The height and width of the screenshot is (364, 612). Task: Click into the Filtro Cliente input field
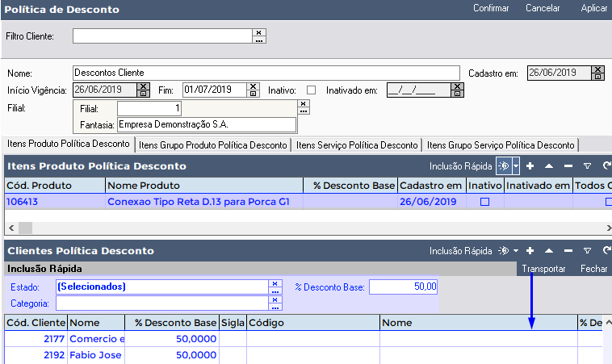point(162,36)
